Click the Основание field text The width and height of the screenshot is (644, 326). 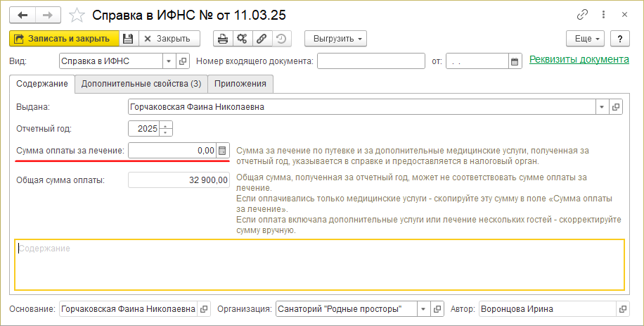click(129, 309)
